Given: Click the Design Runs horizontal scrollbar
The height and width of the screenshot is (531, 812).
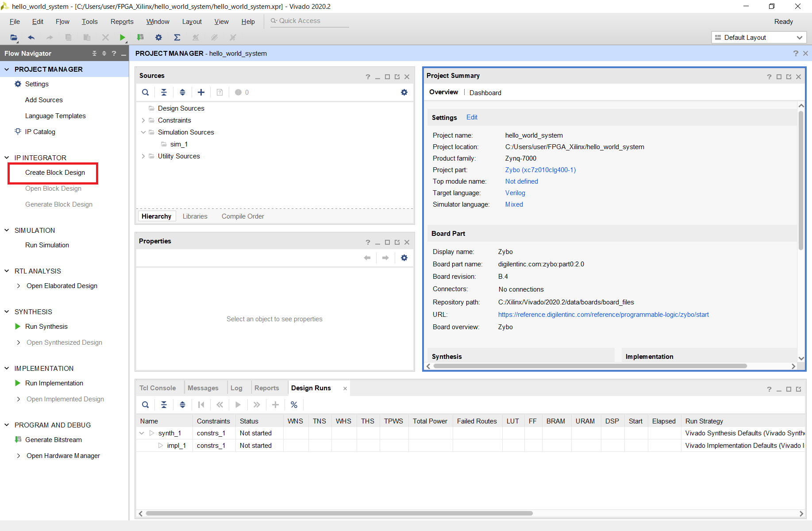Looking at the screenshot, I should [x=339, y=513].
